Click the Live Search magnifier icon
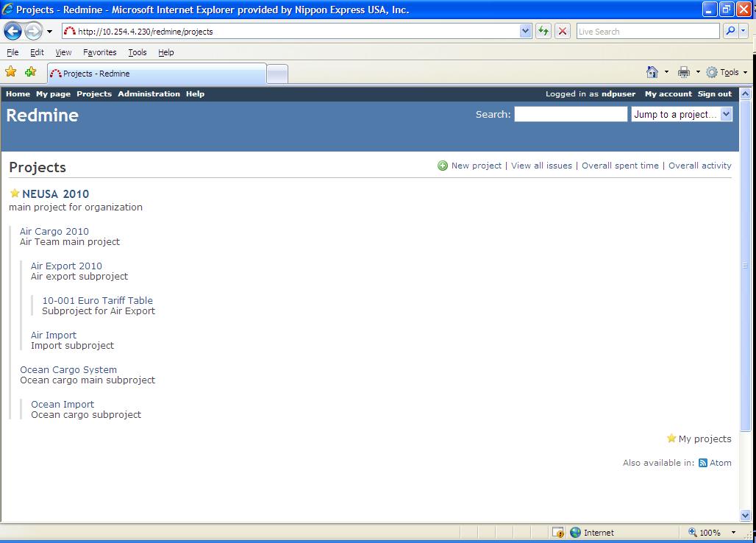 point(730,32)
